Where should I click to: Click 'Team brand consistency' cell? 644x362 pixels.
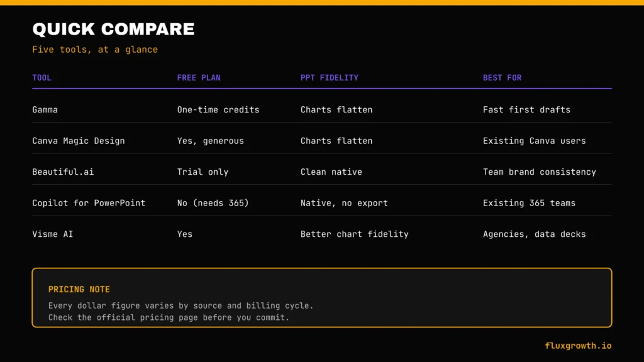[x=539, y=172]
